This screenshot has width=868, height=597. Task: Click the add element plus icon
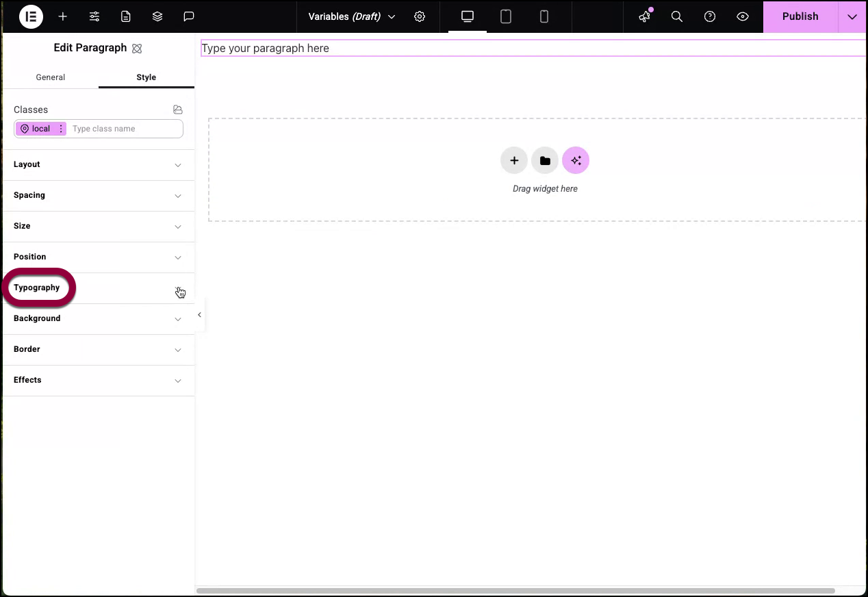tap(63, 16)
